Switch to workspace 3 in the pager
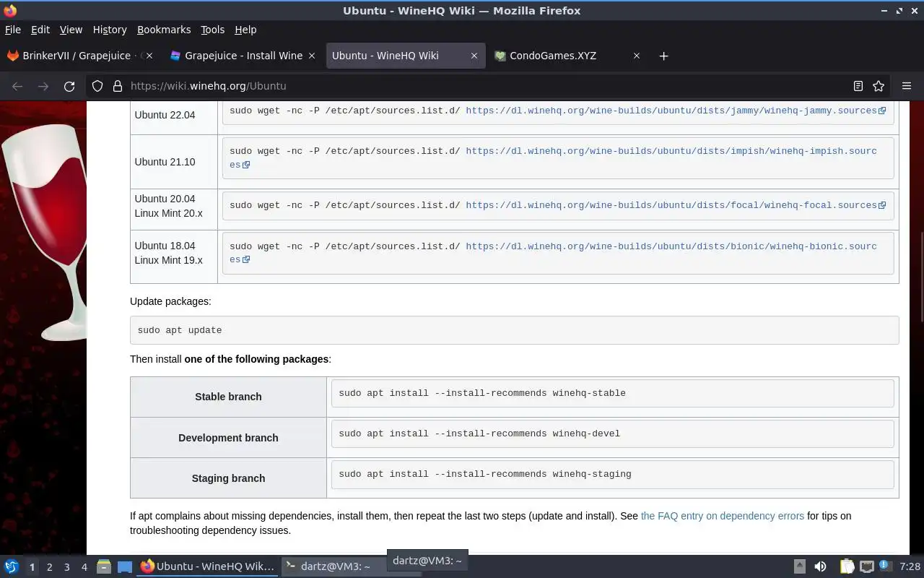 pyautogui.click(x=67, y=567)
